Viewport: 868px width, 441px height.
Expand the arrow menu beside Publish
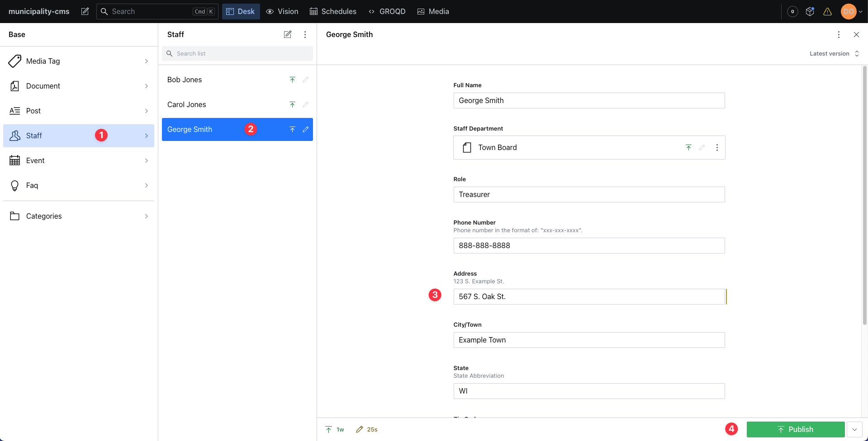(x=854, y=430)
